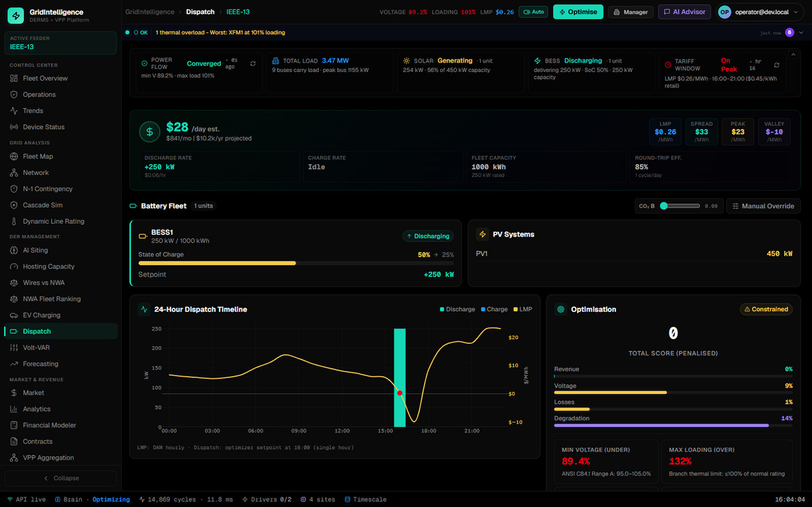Click the Discharging status badge on BESS1
This screenshot has height=507, width=812.
(428, 236)
